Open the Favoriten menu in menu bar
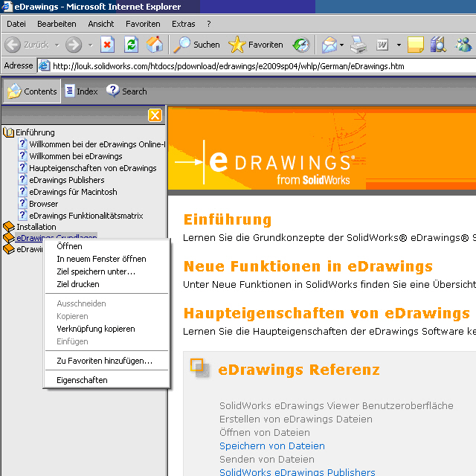476x476 pixels. pos(143,24)
